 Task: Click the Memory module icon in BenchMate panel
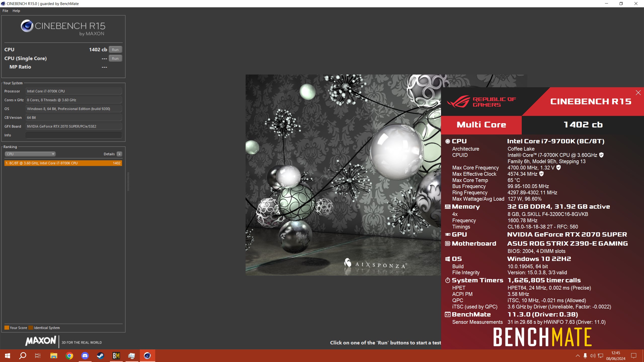tap(448, 207)
